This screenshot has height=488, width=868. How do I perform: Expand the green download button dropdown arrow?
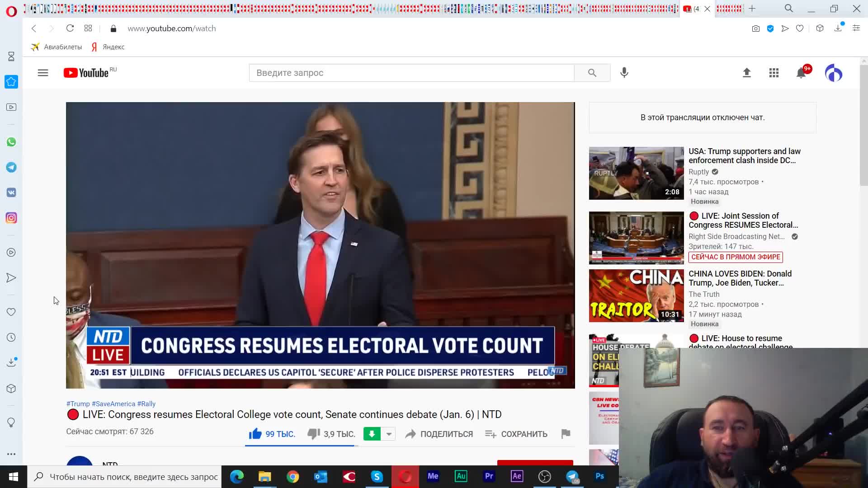[x=389, y=434]
